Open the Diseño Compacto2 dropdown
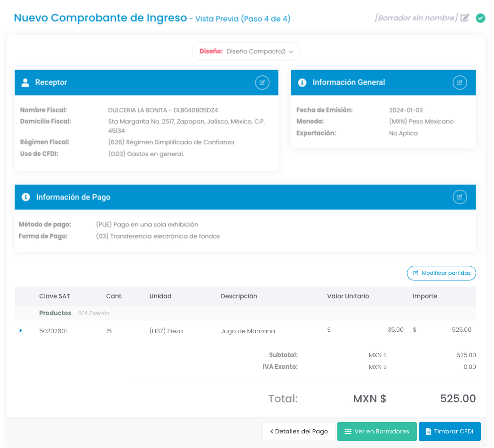 tap(246, 51)
